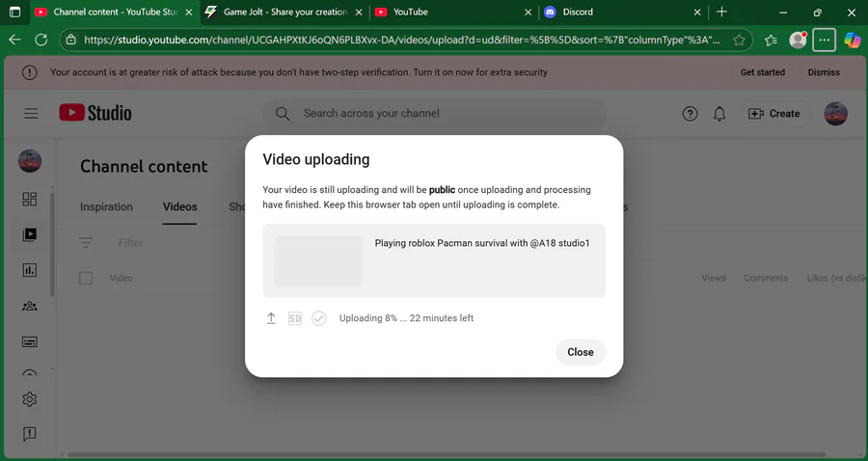Open Subtitles from the sidebar
This screenshot has width=868, height=461.
click(x=29, y=342)
